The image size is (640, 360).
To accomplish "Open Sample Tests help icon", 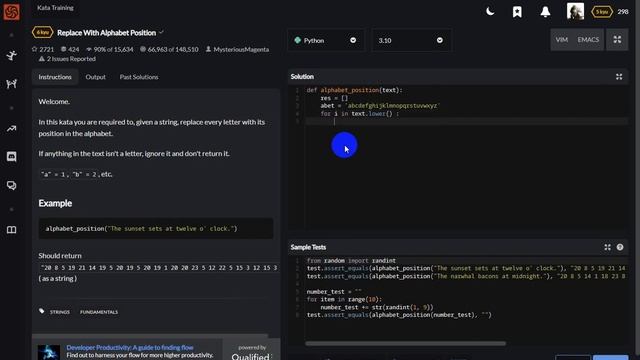I will tap(620, 247).
